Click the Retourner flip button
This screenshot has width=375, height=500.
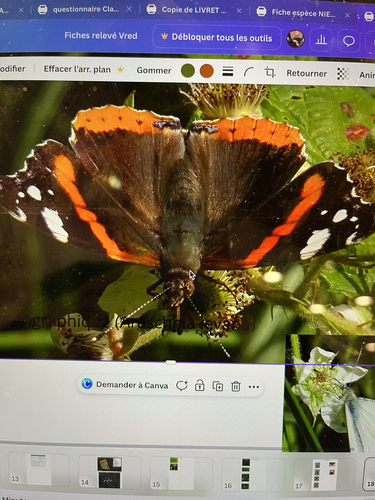(x=306, y=74)
